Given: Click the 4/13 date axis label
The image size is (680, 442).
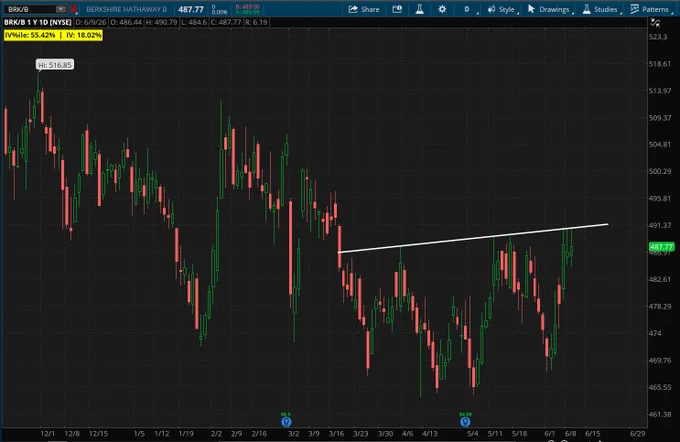Looking at the screenshot, I should (x=430, y=434).
